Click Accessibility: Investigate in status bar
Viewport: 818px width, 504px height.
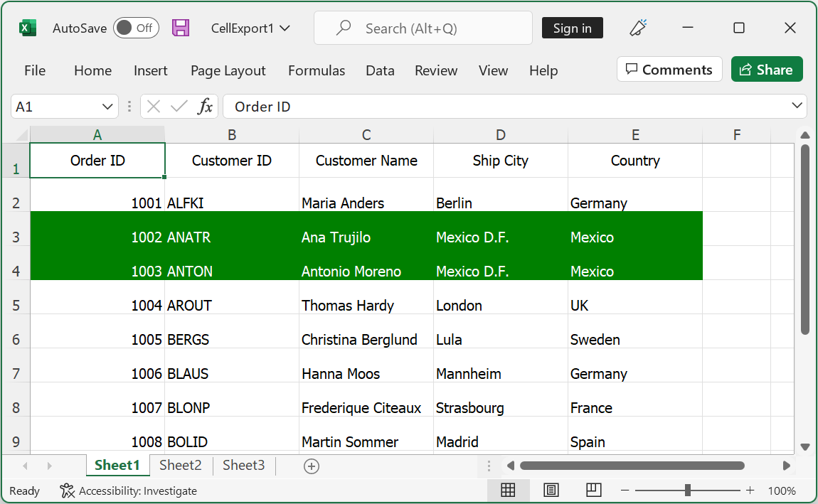tap(128, 491)
